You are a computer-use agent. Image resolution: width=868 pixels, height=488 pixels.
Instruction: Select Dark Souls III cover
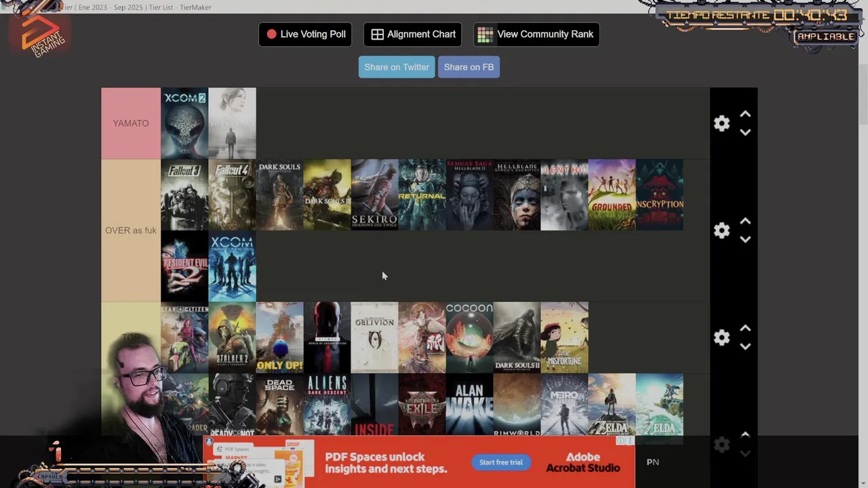327,195
